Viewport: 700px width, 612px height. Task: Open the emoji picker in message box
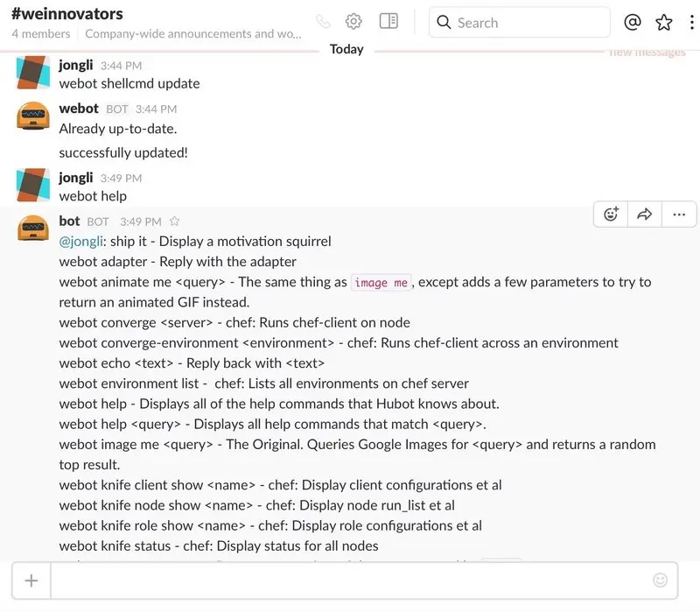(x=660, y=580)
